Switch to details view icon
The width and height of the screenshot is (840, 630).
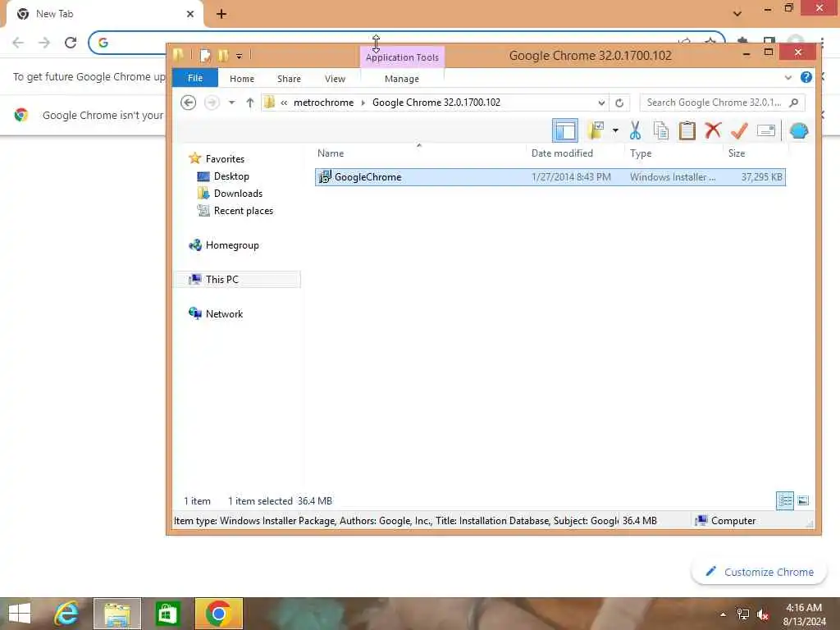pos(785,501)
